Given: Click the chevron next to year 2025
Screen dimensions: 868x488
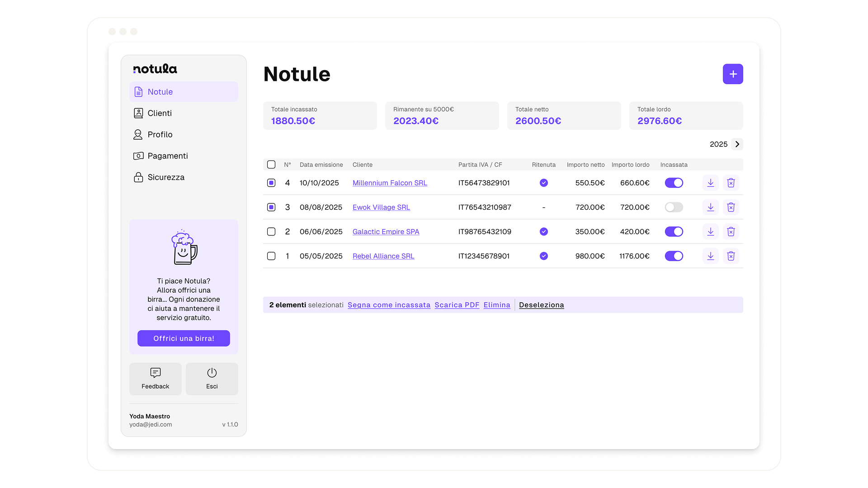Looking at the screenshot, I should pyautogui.click(x=737, y=144).
